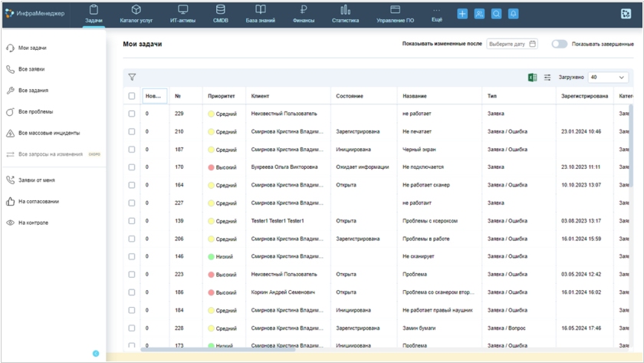Open task titled Проблемы с ксероксом
644x363 pixels.
tap(430, 221)
